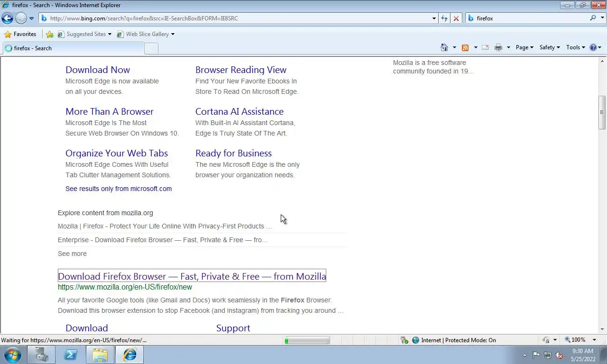The height and width of the screenshot is (364, 607).
Task: Click the Home icon in the command bar
Action: (444, 47)
